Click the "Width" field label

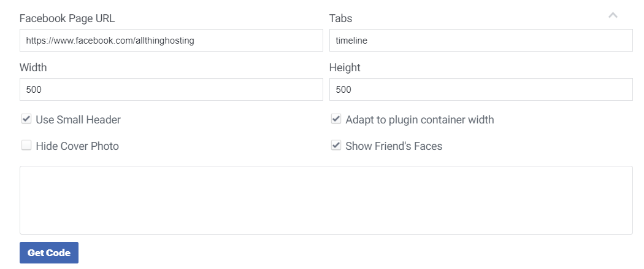click(x=33, y=68)
